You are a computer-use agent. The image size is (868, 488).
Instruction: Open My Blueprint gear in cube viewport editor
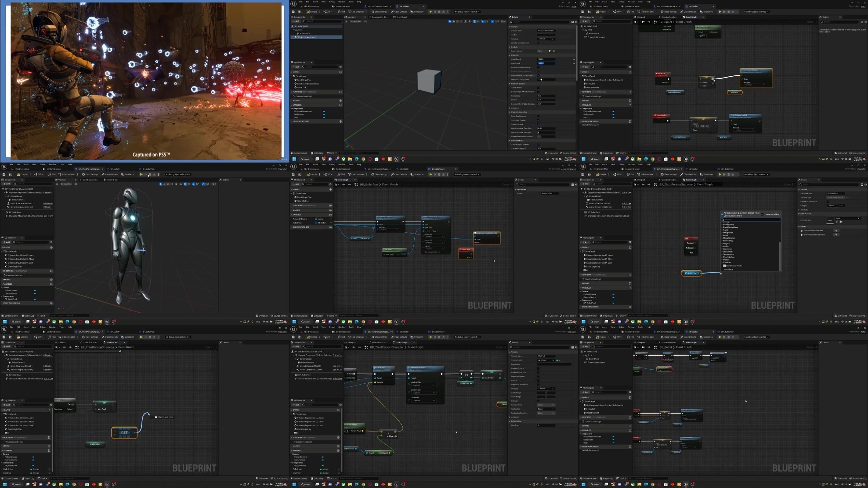click(x=340, y=67)
